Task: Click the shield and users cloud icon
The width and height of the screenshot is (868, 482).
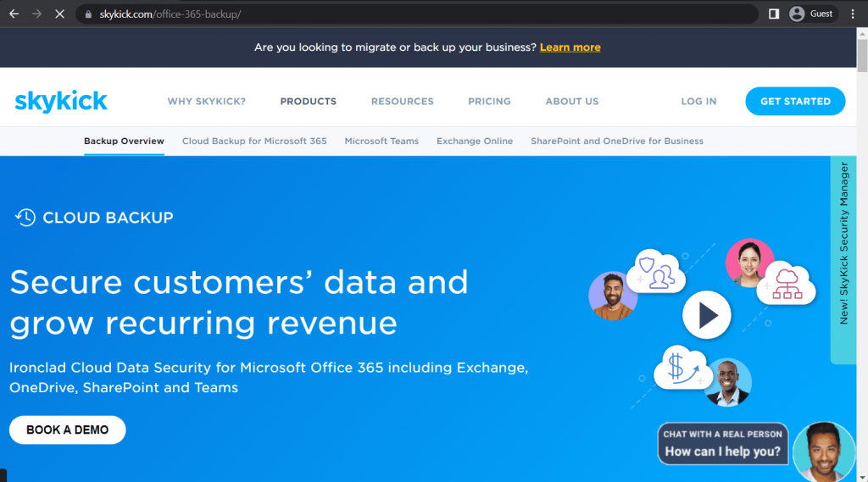Action: point(656,270)
